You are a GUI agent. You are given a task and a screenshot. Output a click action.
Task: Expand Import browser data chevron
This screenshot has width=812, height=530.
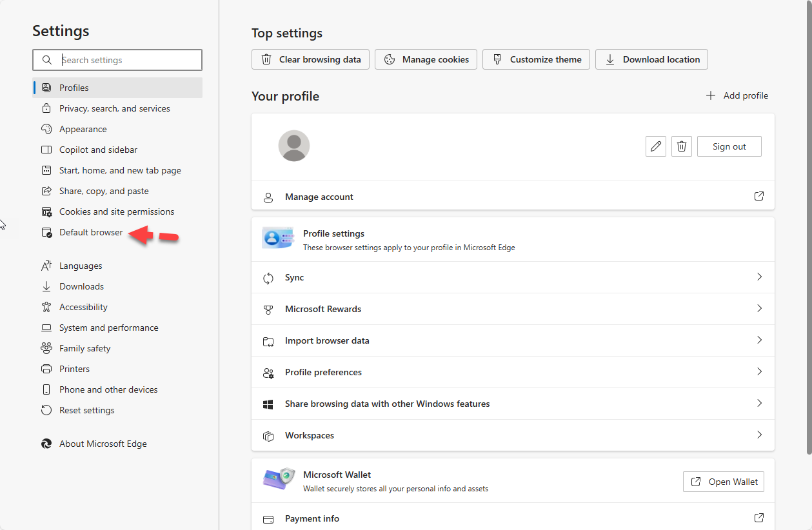[759, 340]
